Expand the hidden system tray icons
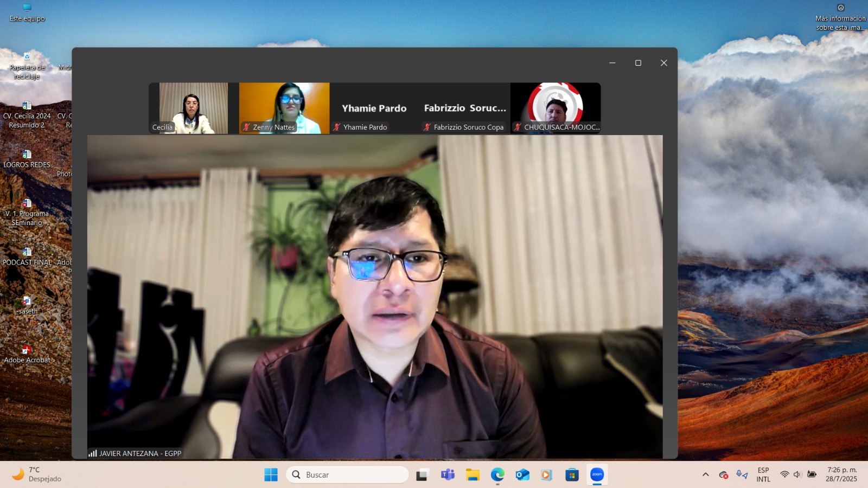Image resolution: width=868 pixels, height=488 pixels. tap(705, 475)
